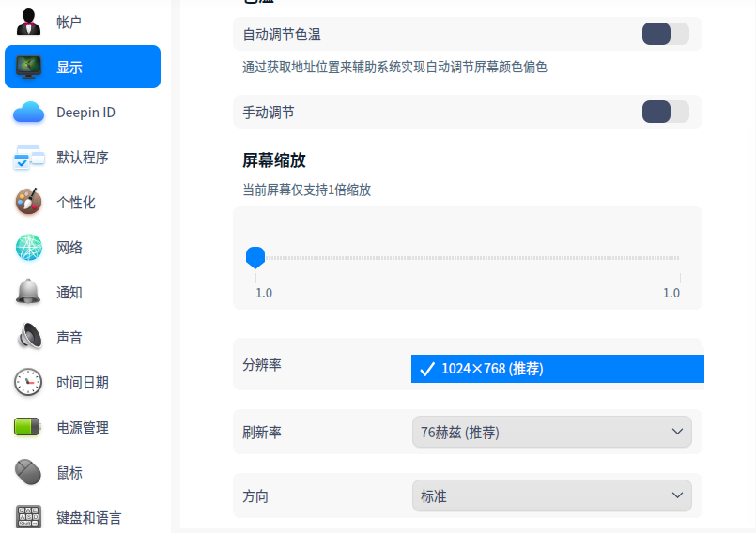Open the 方向 标准 dropdown
Image resolution: width=756 pixels, height=533 pixels.
[x=551, y=495]
